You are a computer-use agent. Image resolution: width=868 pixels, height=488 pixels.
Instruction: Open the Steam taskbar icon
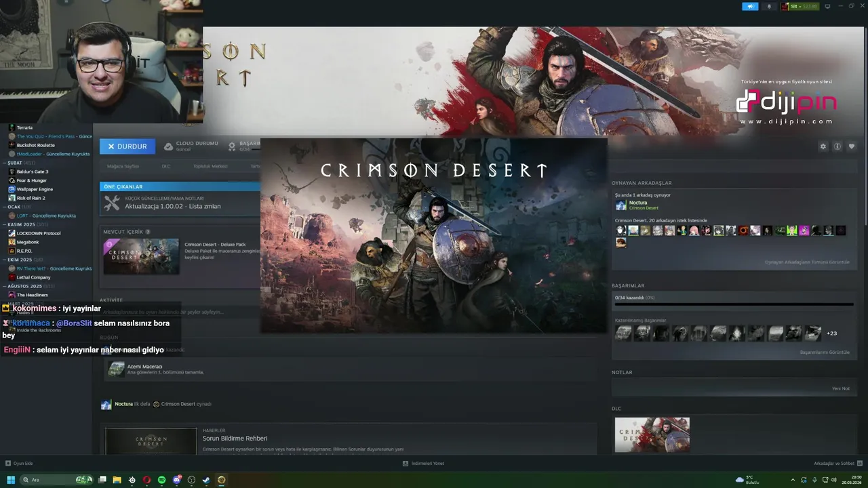click(x=206, y=480)
